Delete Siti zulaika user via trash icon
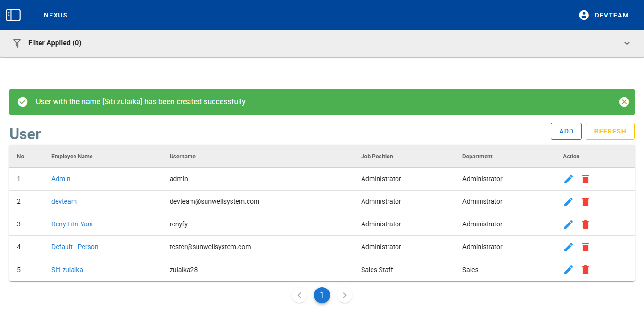 585,270
